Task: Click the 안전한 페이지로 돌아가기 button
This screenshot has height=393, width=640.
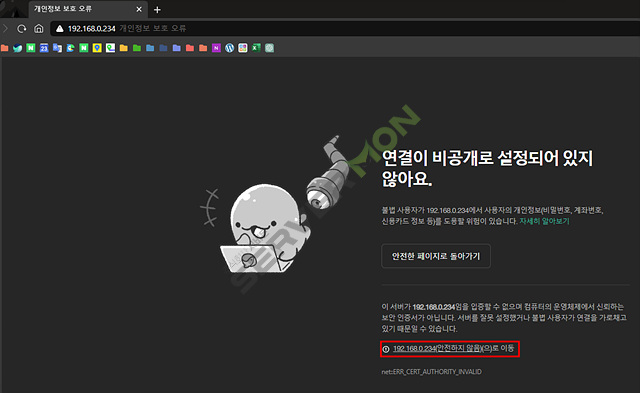Action: (436, 256)
